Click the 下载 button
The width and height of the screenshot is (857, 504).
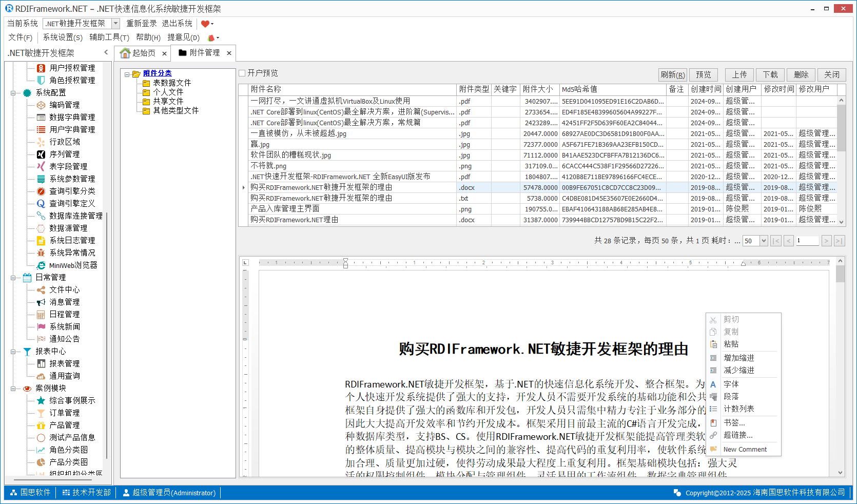point(770,75)
